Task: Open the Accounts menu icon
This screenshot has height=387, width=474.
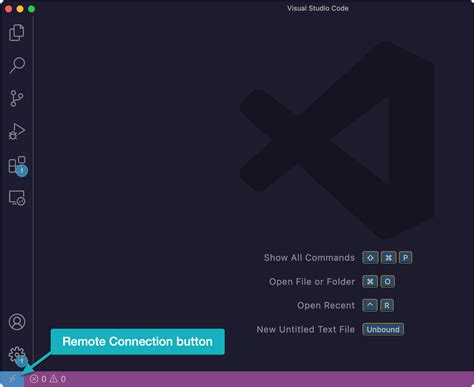Action: click(17, 322)
